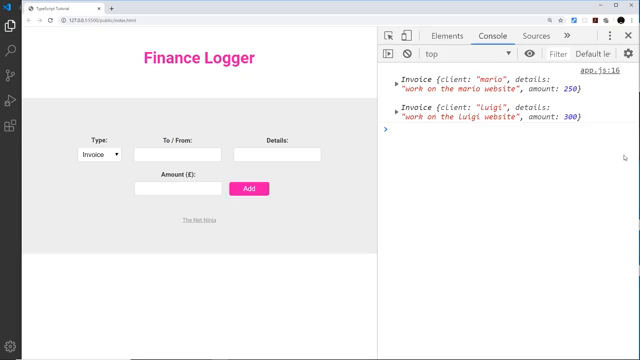Open the Default levels dropdown
The image size is (640, 360).
pos(593,54)
